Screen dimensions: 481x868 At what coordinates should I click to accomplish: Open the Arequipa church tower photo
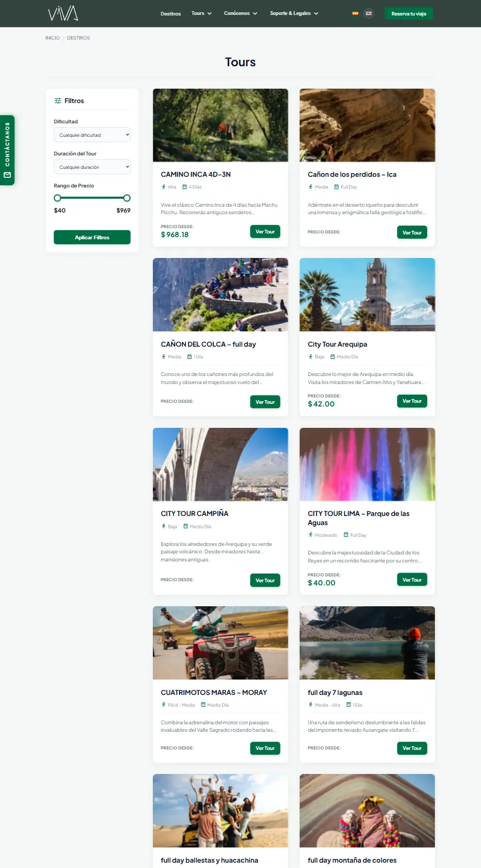367,295
